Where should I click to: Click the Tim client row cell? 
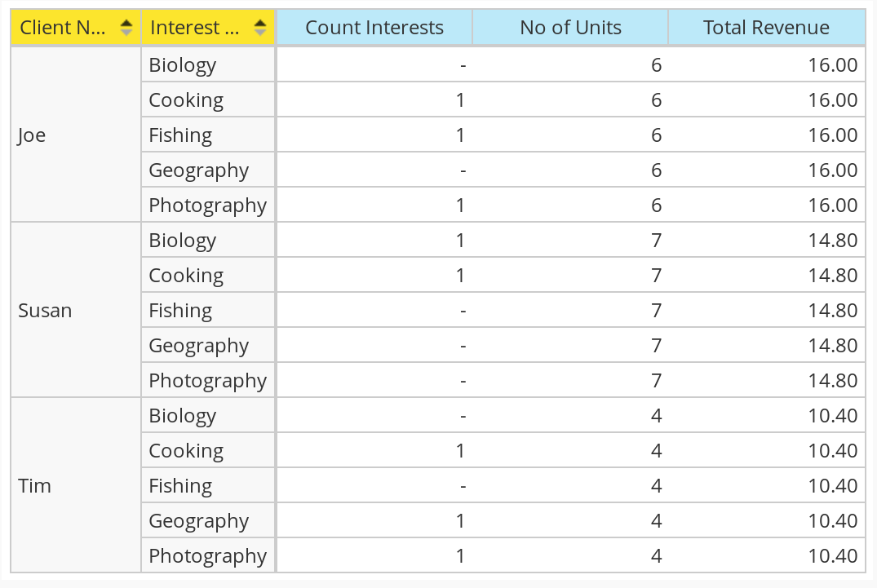coord(75,486)
